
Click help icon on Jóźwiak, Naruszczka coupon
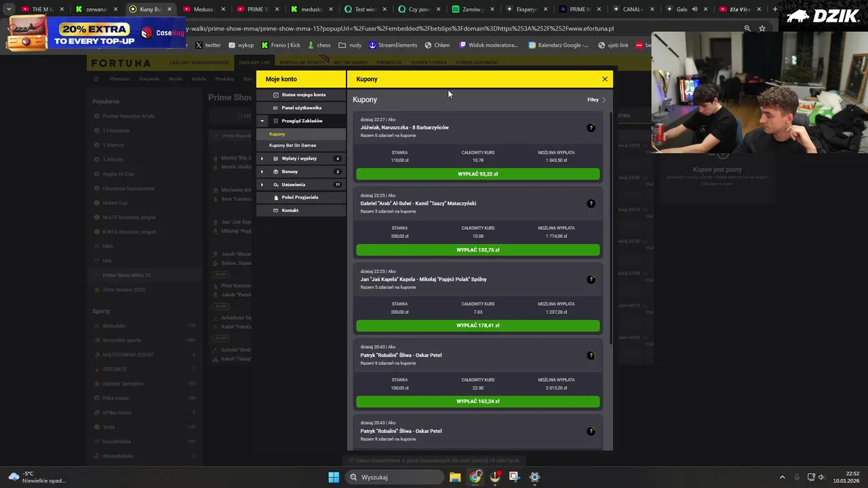[x=591, y=127]
